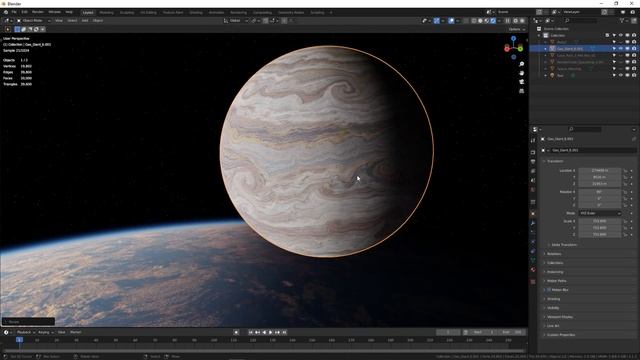
Task: Open the viewport Options dropdown
Action: [517, 29]
